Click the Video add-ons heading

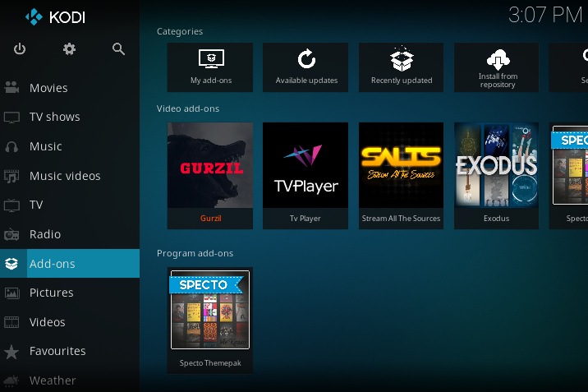[x=188, y=108]
